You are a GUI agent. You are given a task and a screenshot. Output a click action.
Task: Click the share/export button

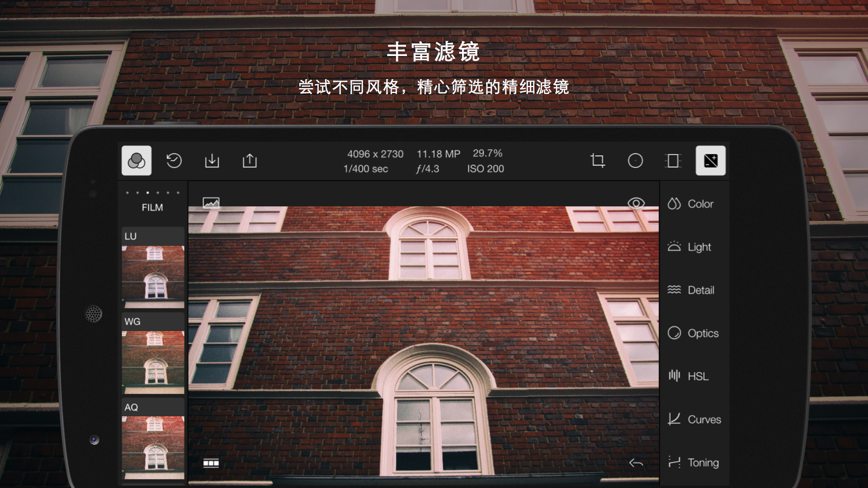250,160
